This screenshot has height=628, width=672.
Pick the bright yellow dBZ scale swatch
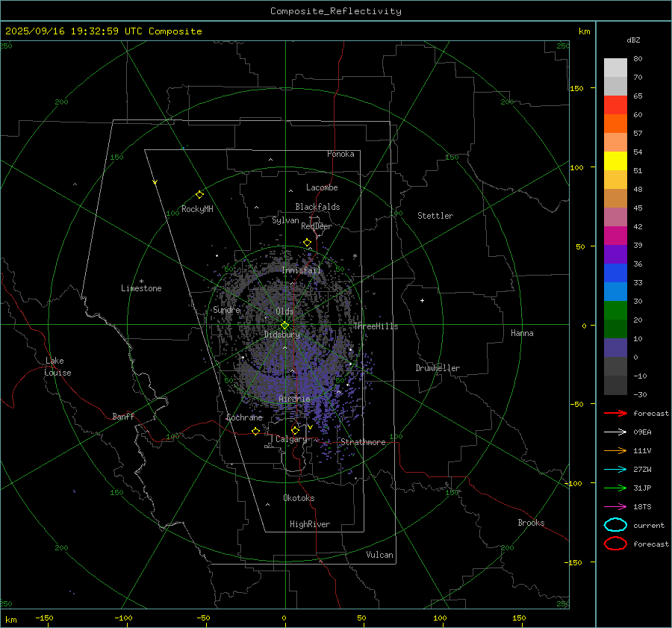point(615,161)
